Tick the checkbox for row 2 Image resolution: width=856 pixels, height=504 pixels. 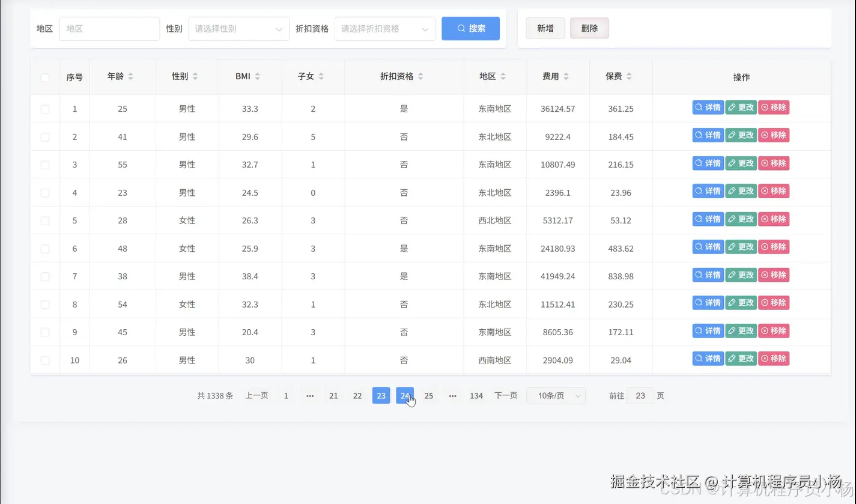click(x=45, y=137)
